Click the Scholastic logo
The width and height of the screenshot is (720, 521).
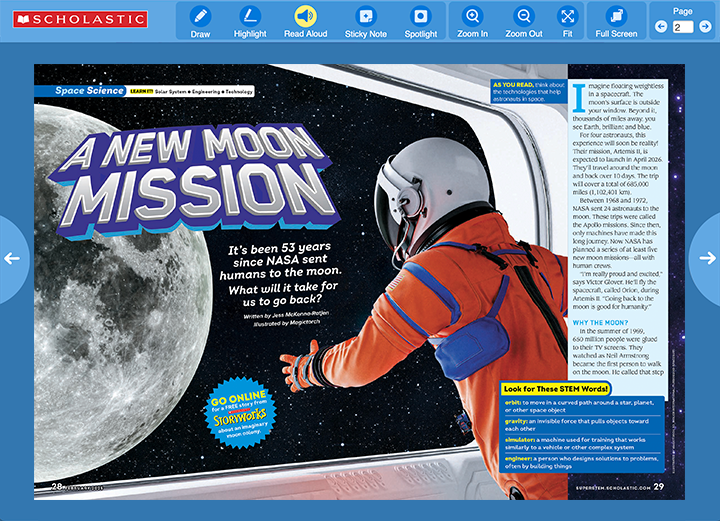coord(80,19)
